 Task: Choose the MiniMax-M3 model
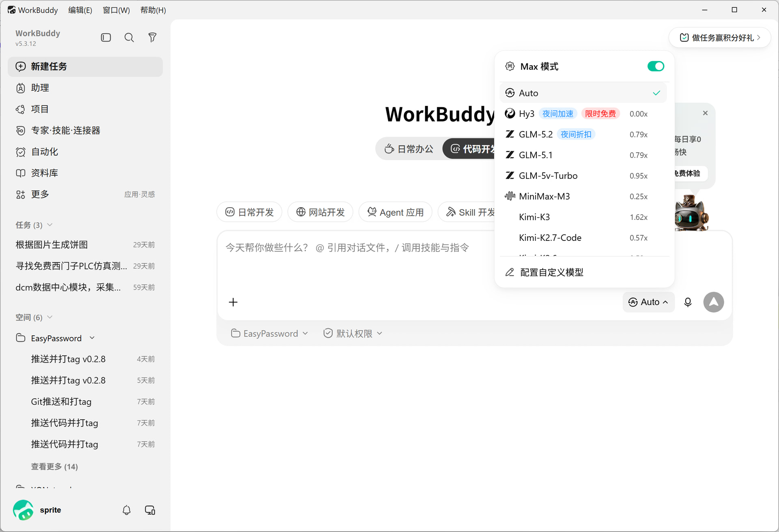coord(583,196)
